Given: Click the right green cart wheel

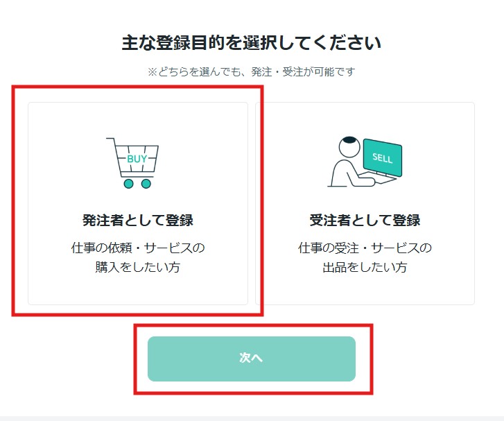Looking at the screenshot, I should (x=146, y=184).
